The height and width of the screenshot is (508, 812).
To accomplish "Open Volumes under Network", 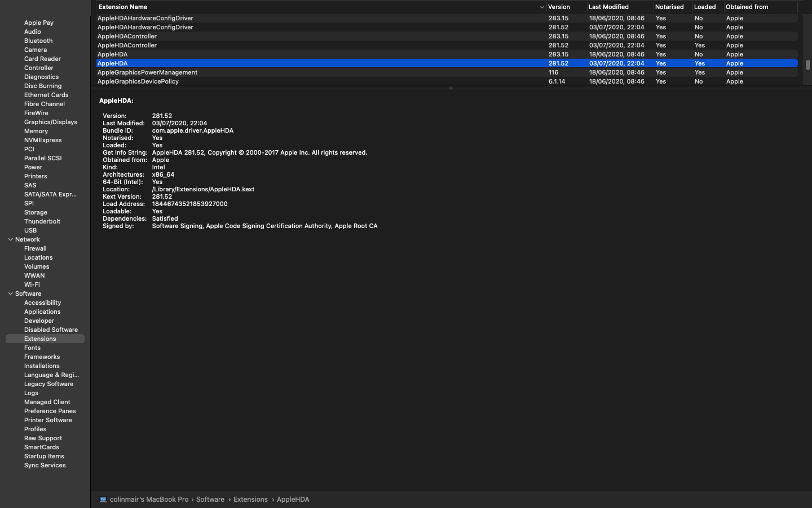I will [37, 266].
